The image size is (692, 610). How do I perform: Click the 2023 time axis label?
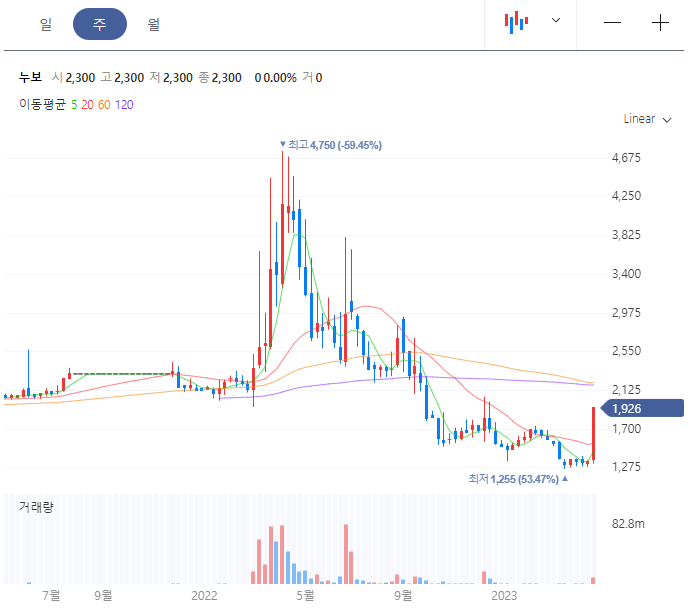coord(504,596)
